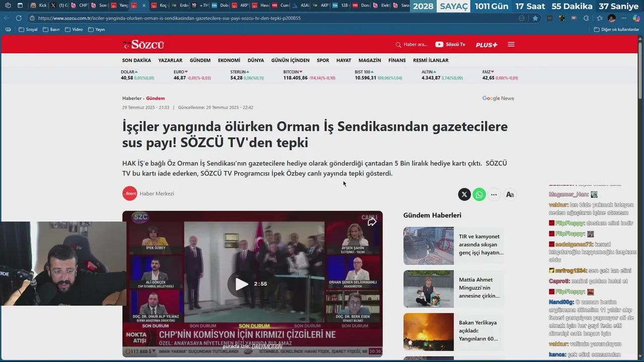Screen dimensions: 644x362
Task: Open Diğer sık kullanılanlar folder
Action: coord(616,30)
